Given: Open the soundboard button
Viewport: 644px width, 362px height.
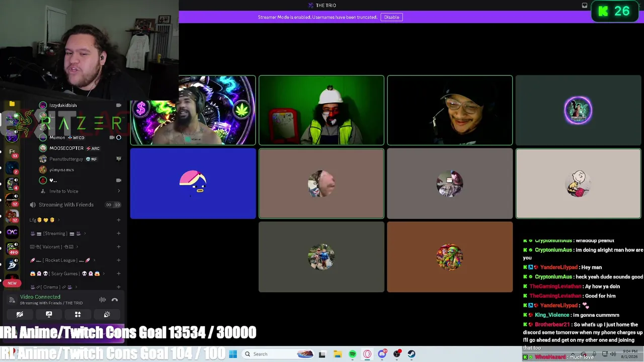Looking at the screenshot, I should (107, 314).
